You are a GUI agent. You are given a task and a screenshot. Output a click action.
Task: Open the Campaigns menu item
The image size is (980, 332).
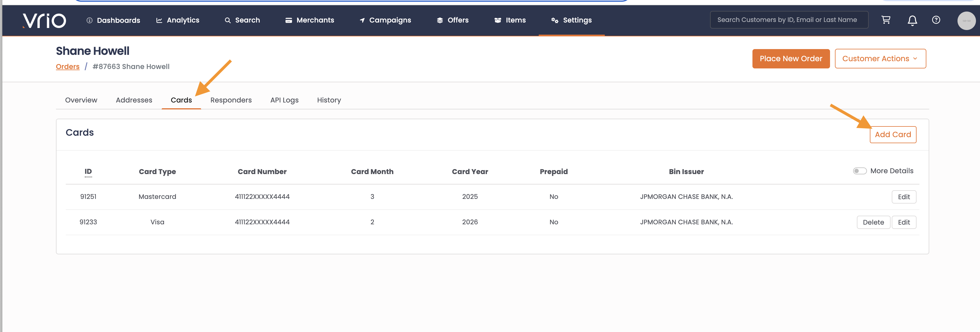(x=385, y=20)
